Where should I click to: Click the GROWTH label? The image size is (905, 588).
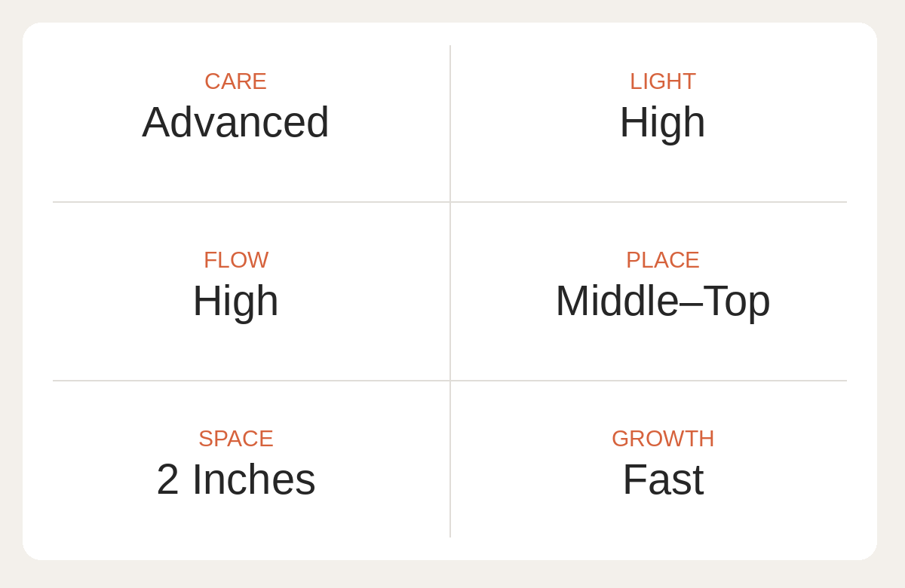[x=663, y=439]
